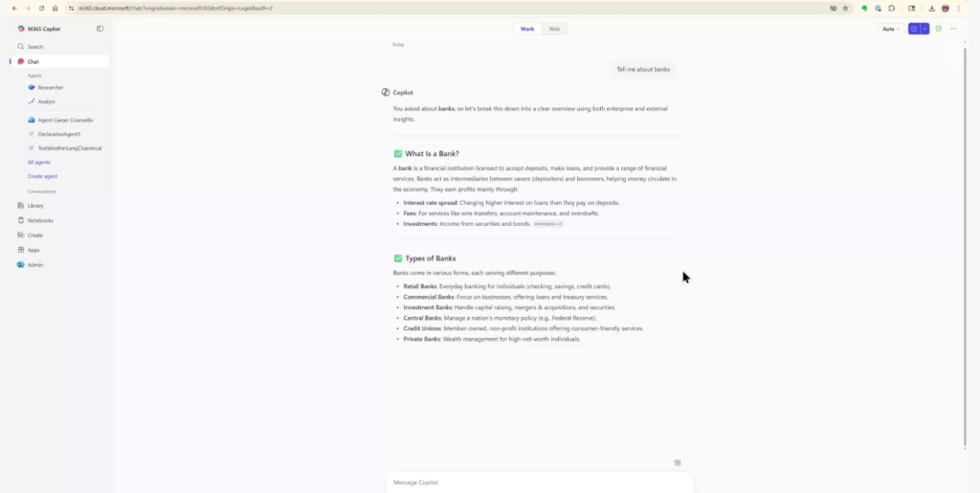This screenshot has height=493, width=980.
Task: Bookmark this page with star icon
Action: (x=846, y=8)
